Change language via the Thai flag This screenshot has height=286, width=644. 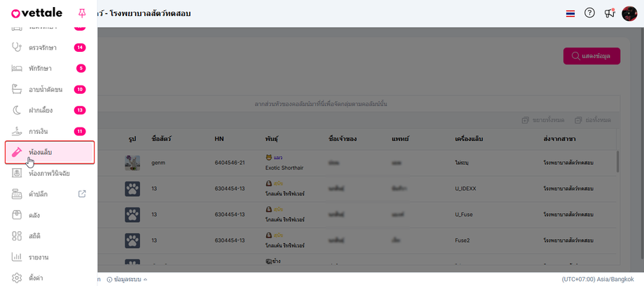tap(570, 13)
